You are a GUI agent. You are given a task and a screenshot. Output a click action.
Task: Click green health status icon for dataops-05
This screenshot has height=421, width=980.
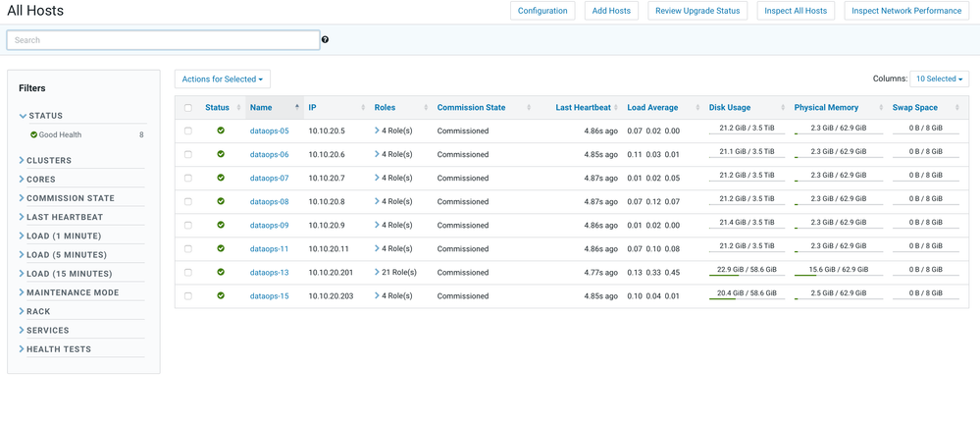point(221,131)
